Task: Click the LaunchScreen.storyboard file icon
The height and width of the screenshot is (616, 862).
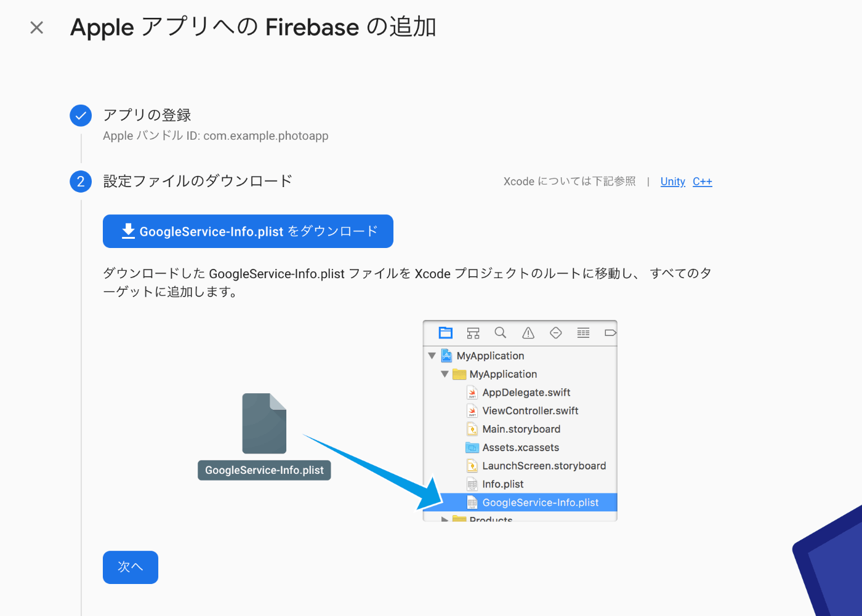Action: tap(472, 466)
